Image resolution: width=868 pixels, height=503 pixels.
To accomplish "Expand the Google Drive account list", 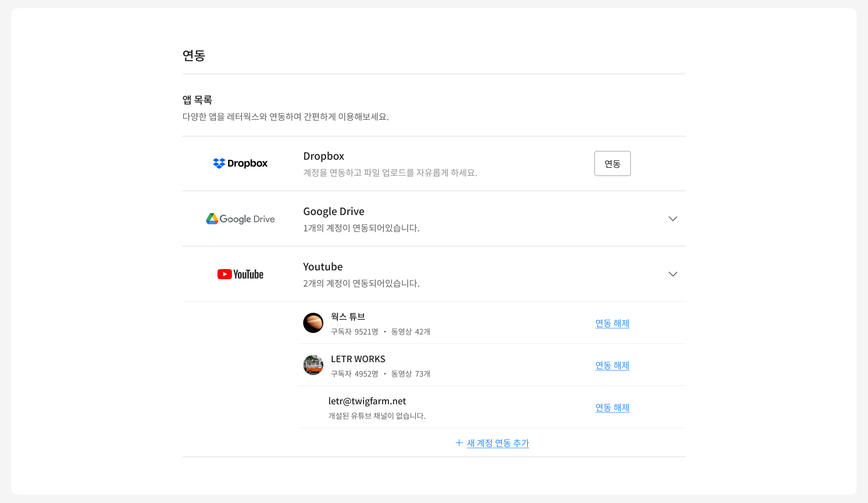I will point(673,219).
